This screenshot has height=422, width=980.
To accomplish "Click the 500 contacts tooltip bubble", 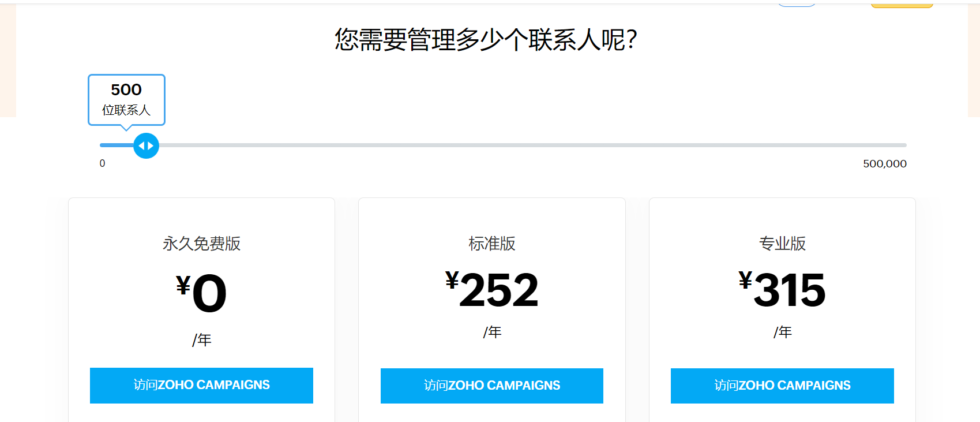I will click(126, 99).
